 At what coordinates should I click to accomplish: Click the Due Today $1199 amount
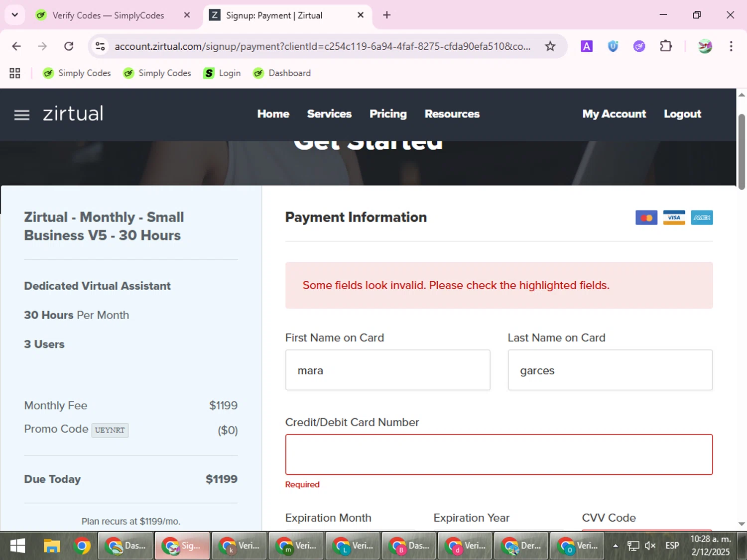point(222,479)
